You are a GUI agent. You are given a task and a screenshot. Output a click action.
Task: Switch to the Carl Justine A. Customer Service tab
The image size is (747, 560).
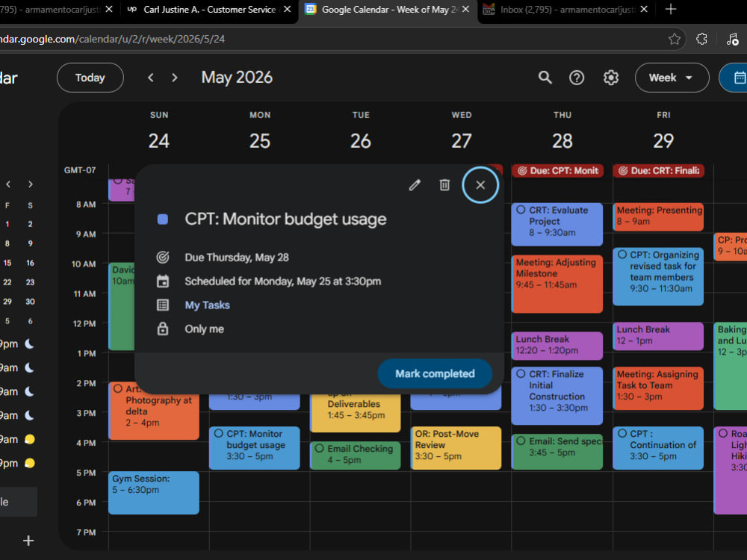pos(209,10)
